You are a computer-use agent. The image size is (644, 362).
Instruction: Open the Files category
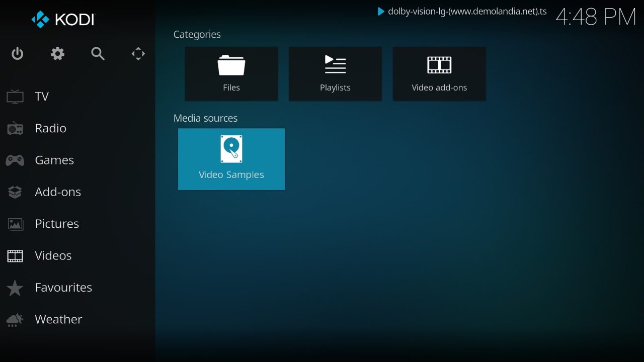(x=231, y=73)
